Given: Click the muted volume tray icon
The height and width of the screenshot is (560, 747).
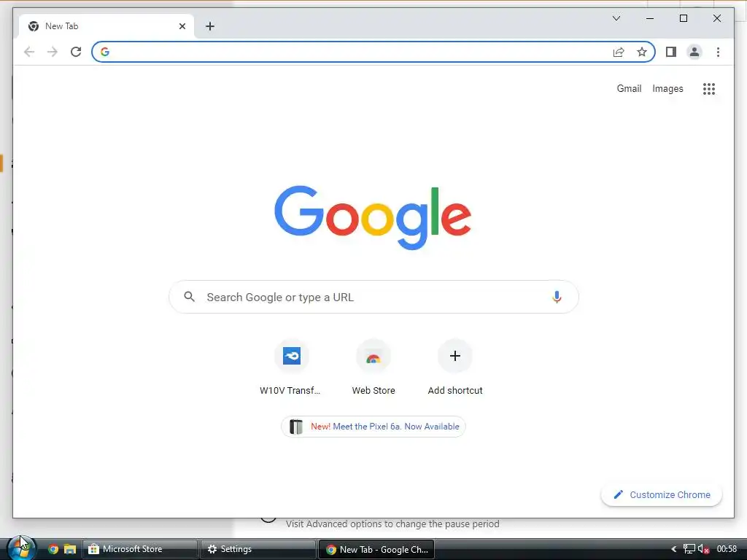Looking at the screenshot, I should (x=704, y=549).
